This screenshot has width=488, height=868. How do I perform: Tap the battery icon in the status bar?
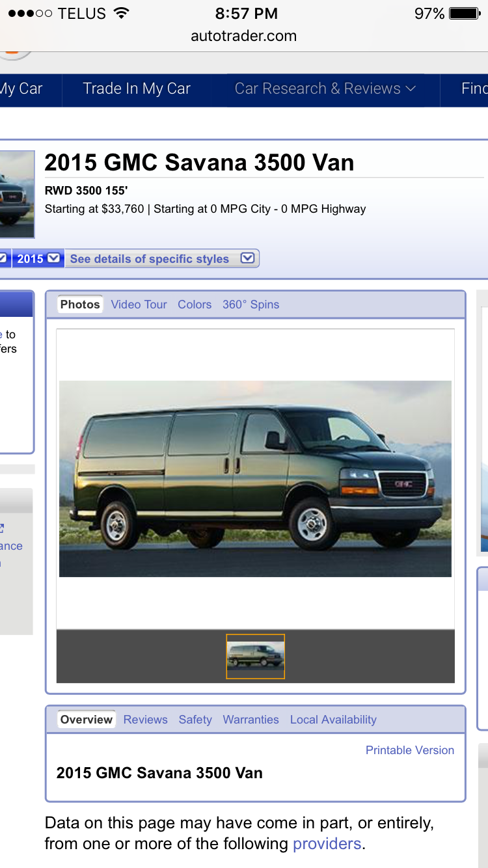pyautogui.click(x=464, y=14)
